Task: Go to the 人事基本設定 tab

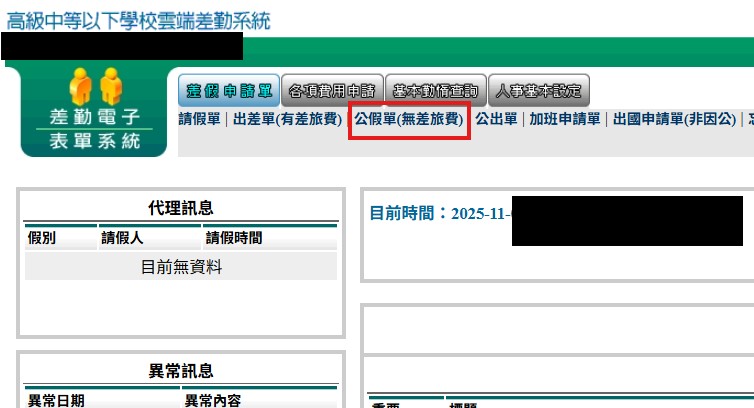Action: [x=539, y=91]
